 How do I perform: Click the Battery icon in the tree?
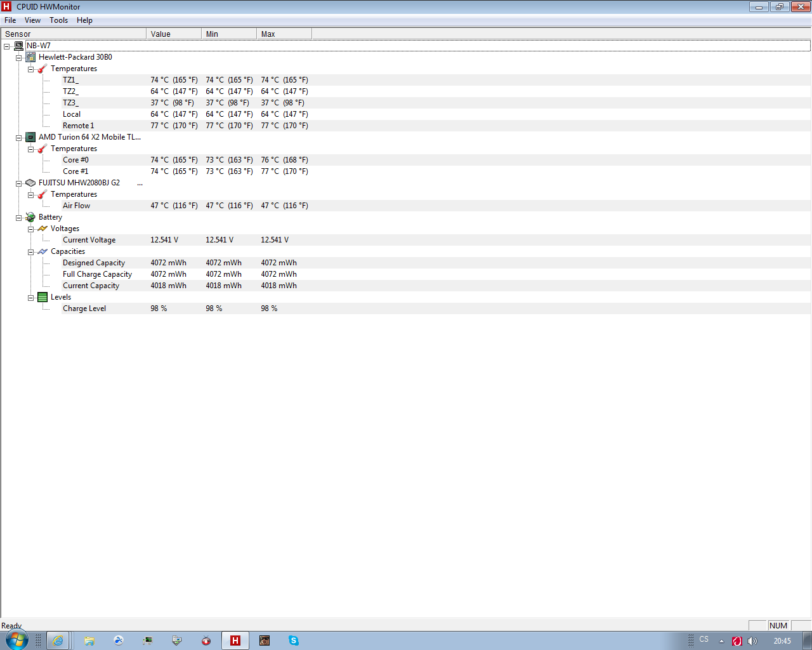[x=30, y=217]
